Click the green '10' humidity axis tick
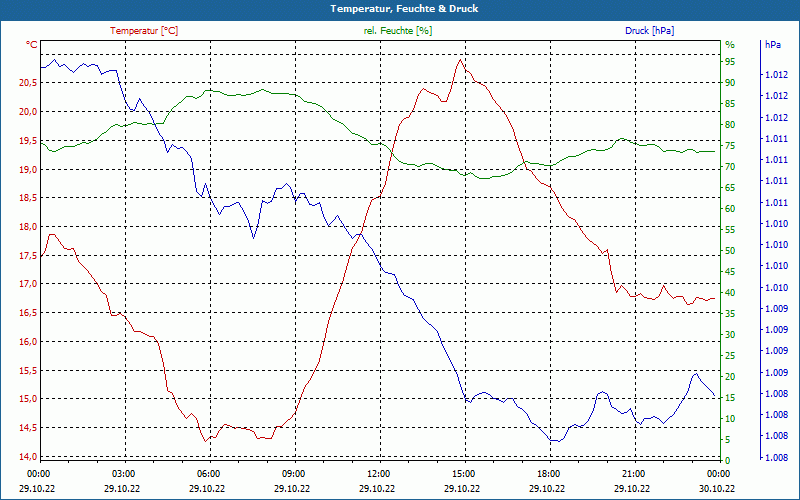The image size is (800, 500). [730, 419]
